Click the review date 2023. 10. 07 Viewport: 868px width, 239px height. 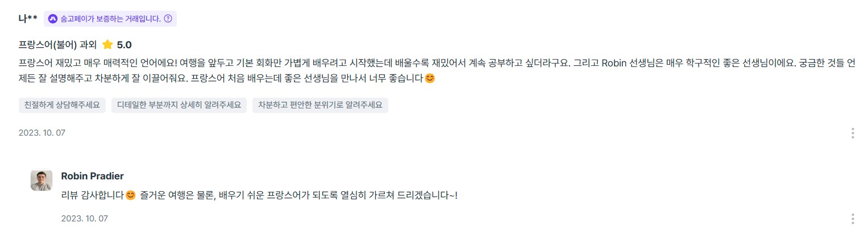42,133
